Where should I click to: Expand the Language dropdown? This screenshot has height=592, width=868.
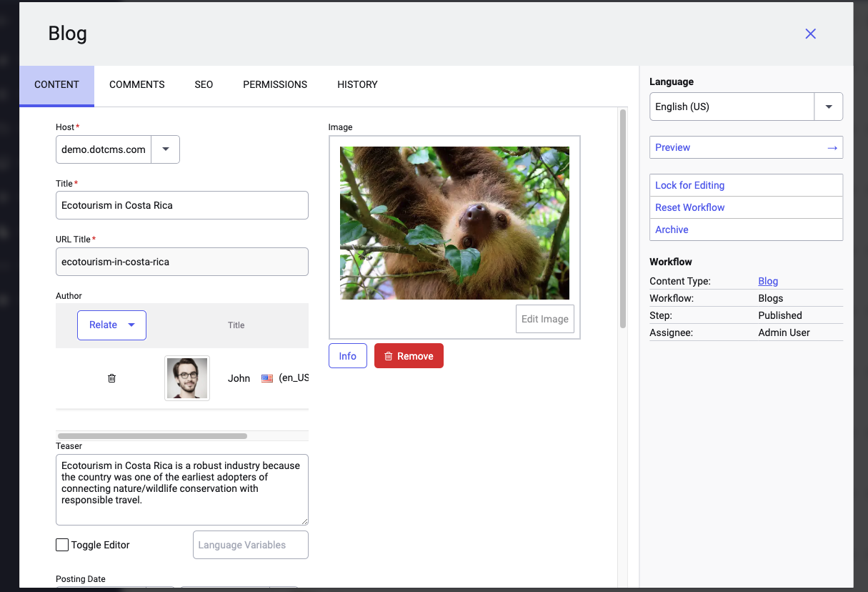point(829,107)
